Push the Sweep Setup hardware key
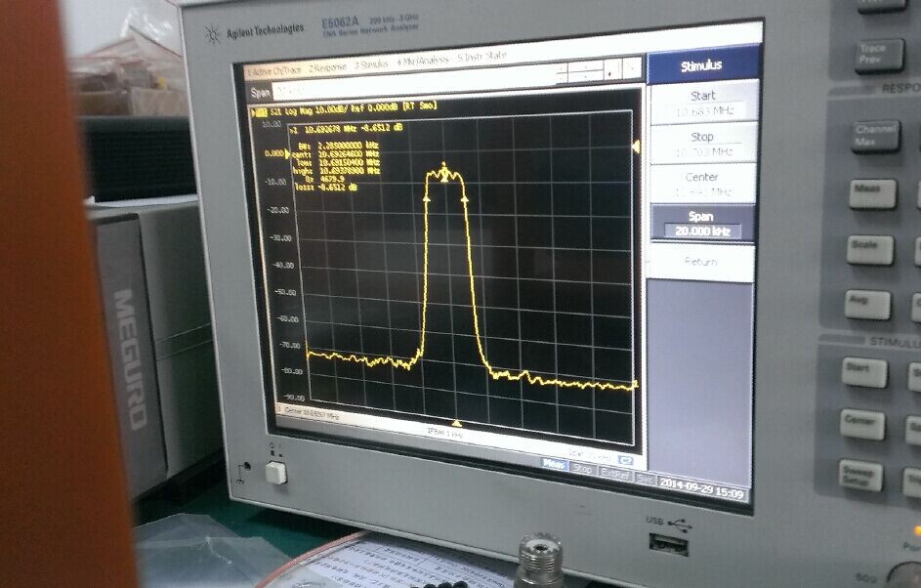Image resolution: width=921 pixels, height=588 pixels. [x=859, y=476]
